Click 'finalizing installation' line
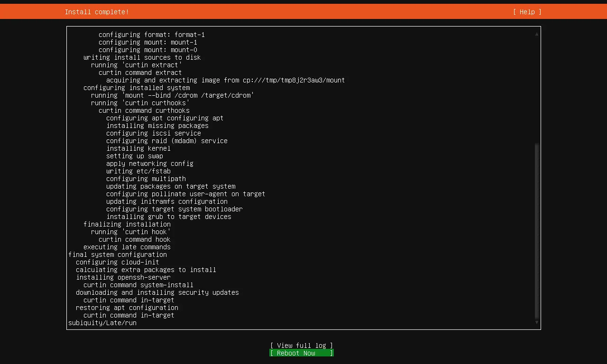The image size is (607, 364). (x=127, y=224)
